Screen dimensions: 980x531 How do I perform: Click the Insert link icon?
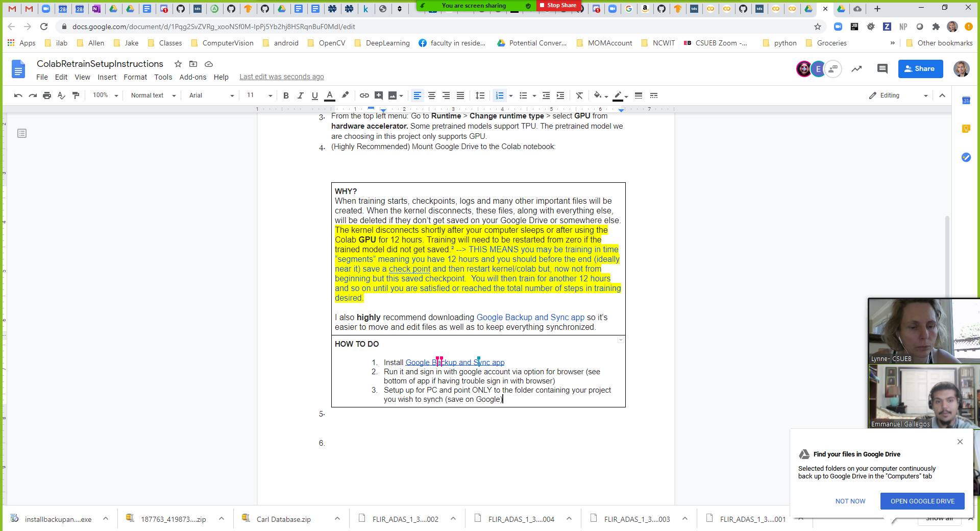(364, 95)
